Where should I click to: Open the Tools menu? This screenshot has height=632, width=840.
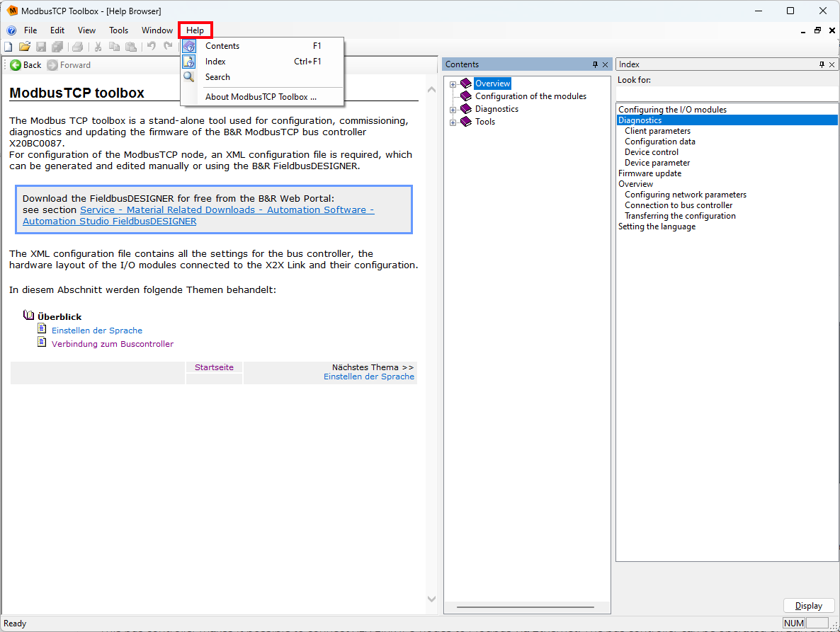click(118, 30)
